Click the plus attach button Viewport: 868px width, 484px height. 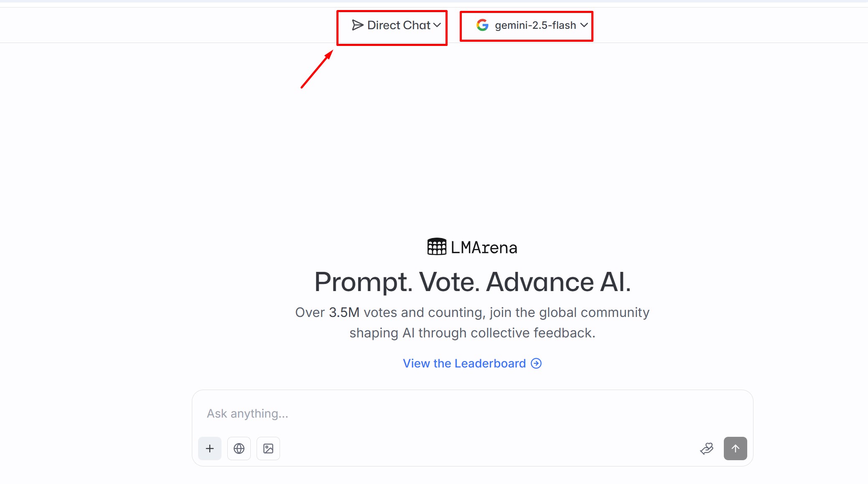tap(210, 449)
